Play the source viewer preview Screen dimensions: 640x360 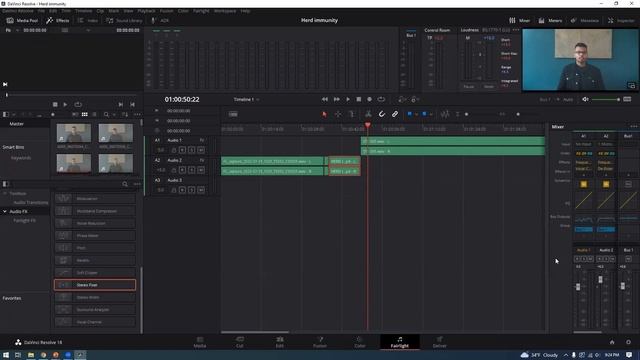pos(65,104)
